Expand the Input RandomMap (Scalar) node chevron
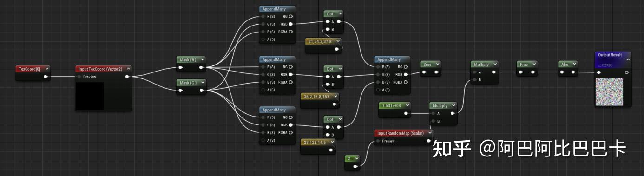The height and width of the screenshot is (176, 644). [429, 133]
